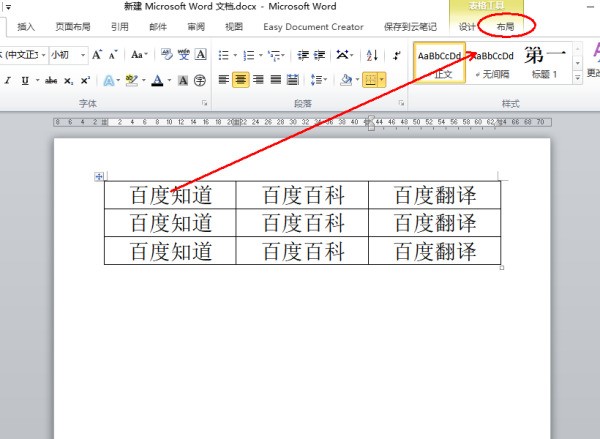Open numbering style dropdown arrow

[x=261, y=55]
